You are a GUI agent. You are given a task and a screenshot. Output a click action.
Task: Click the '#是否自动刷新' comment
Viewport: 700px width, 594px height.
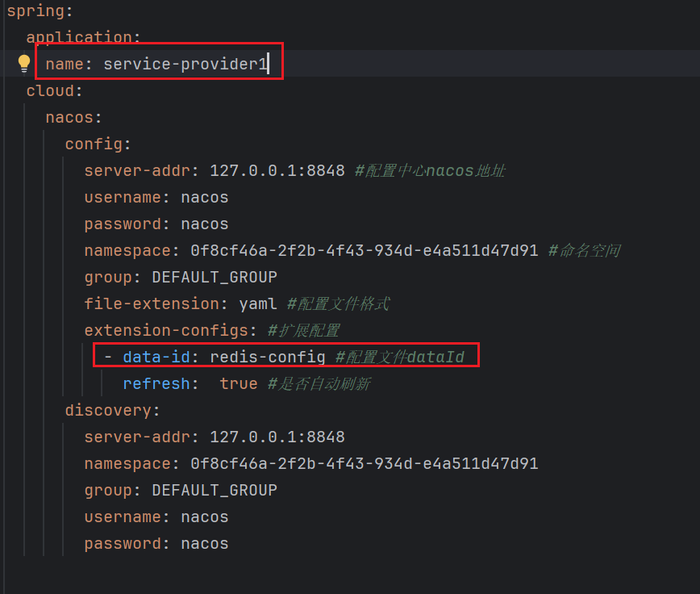319,383
